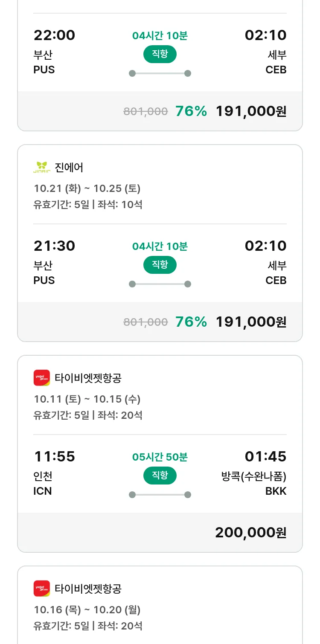The image size is (320, 644).
Task: Click the 21:30 Busan departure time
Action: tap(54, 246)
